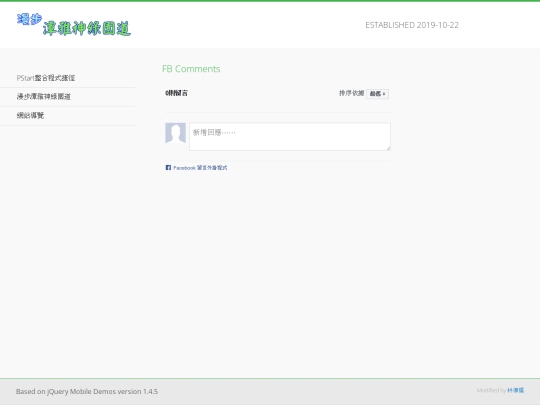
Task: Click the jQuery Mobile Demos footer text
Action: [x=87, y=392]
